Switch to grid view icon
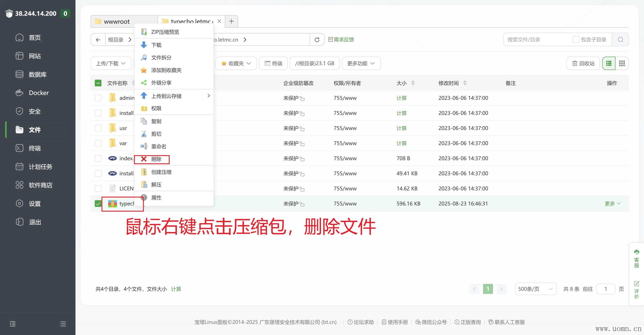Screen dimensions: 644x335 622,63
